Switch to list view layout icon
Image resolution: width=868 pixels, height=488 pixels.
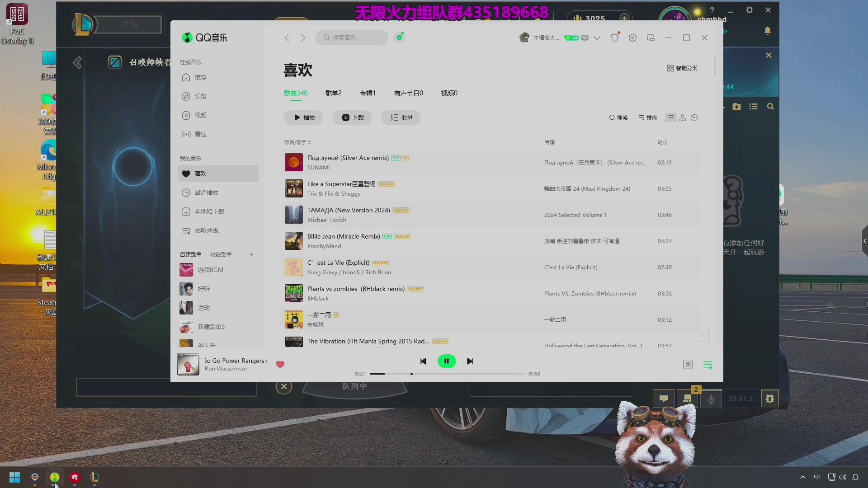pyautogui.click(x=671, y=117)
